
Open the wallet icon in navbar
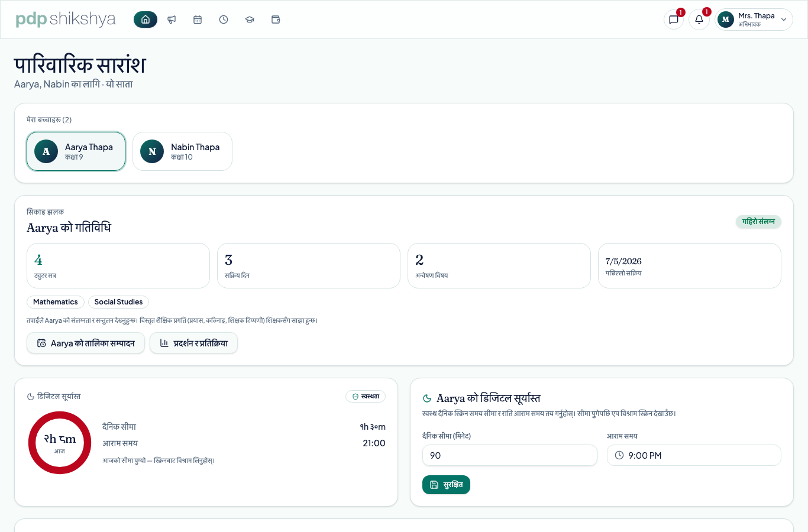tap(276, 20)
